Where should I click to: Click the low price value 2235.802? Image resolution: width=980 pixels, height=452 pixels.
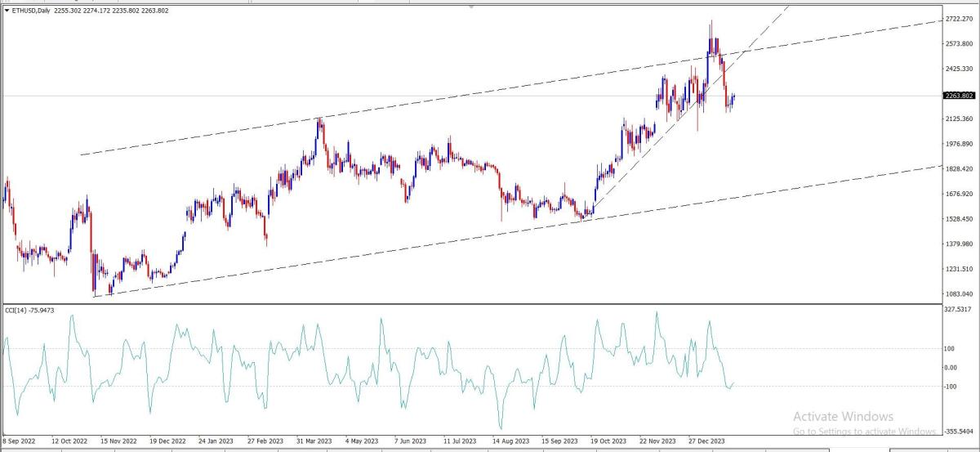tap(126, 11)
